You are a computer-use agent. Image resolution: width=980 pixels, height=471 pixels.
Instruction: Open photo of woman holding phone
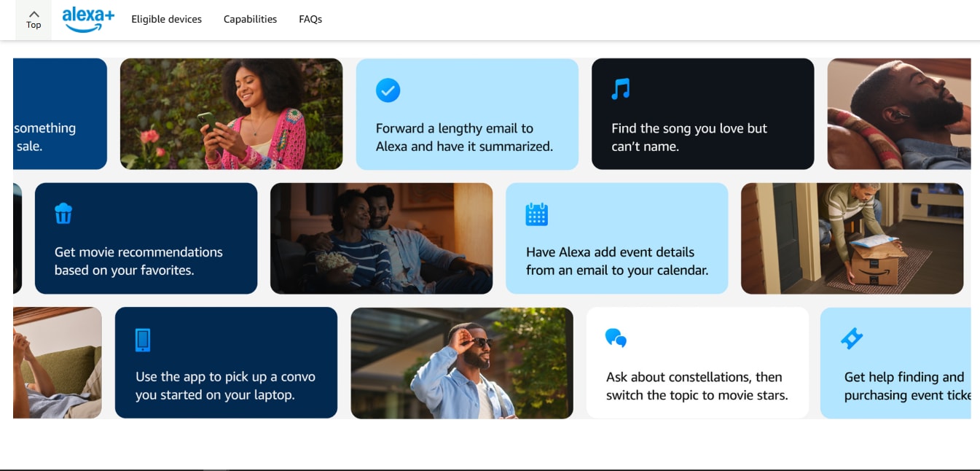(x=231, y=114)
